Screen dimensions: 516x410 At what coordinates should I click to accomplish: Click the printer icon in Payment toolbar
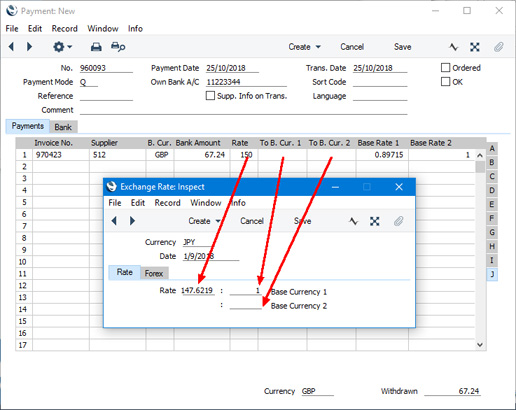coord(96,47)
